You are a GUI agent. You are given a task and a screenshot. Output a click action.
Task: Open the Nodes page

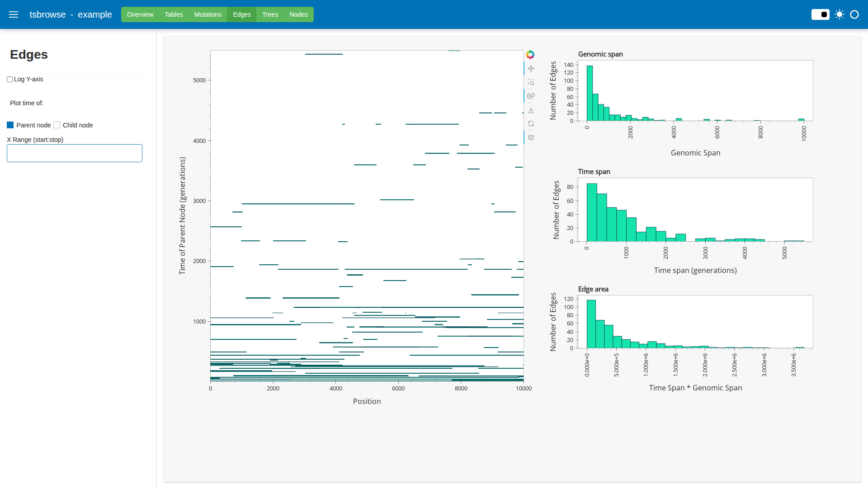[298, 14]
